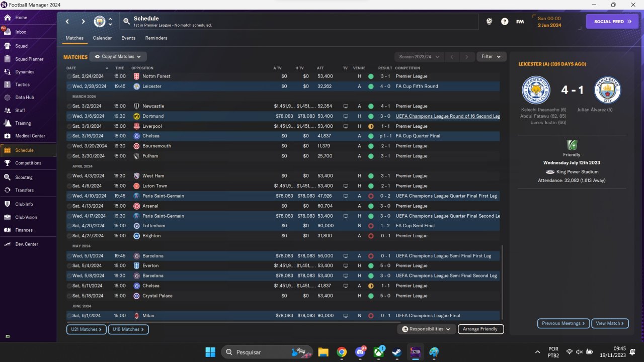Viewport: 644px width, 362px height.
Task: Open the Season 2023/24 dropdown
Action: point(419,57)
